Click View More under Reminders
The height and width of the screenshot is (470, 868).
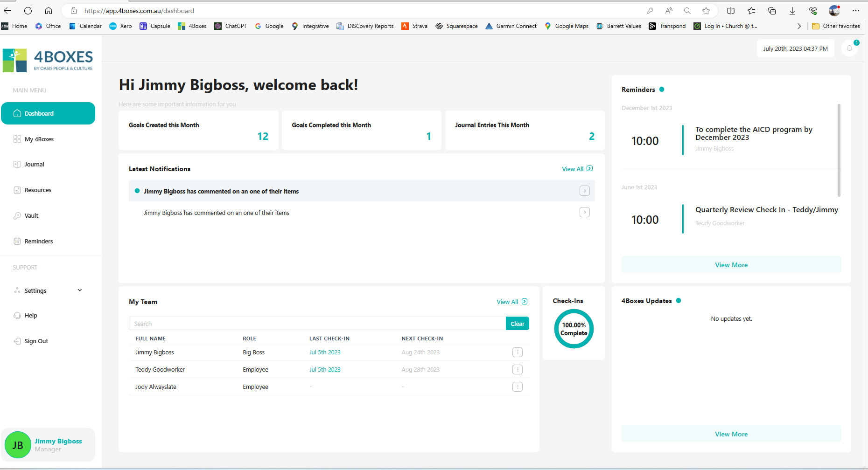click(731, 265)
